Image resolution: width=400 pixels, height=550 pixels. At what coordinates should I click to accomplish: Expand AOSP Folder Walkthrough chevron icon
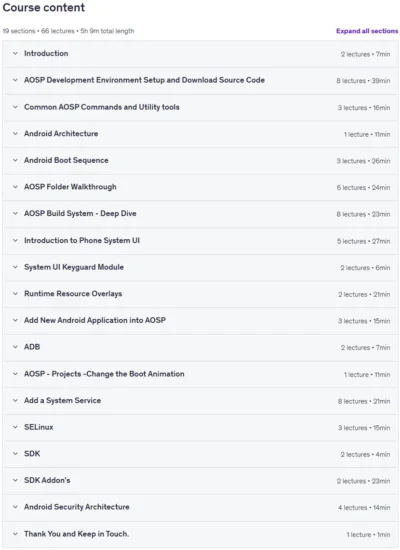pos(15,187)
